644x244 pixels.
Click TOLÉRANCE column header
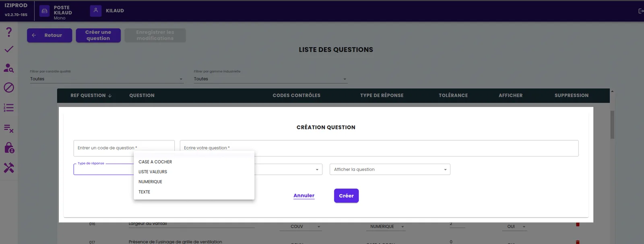click(x=453, y=96)
